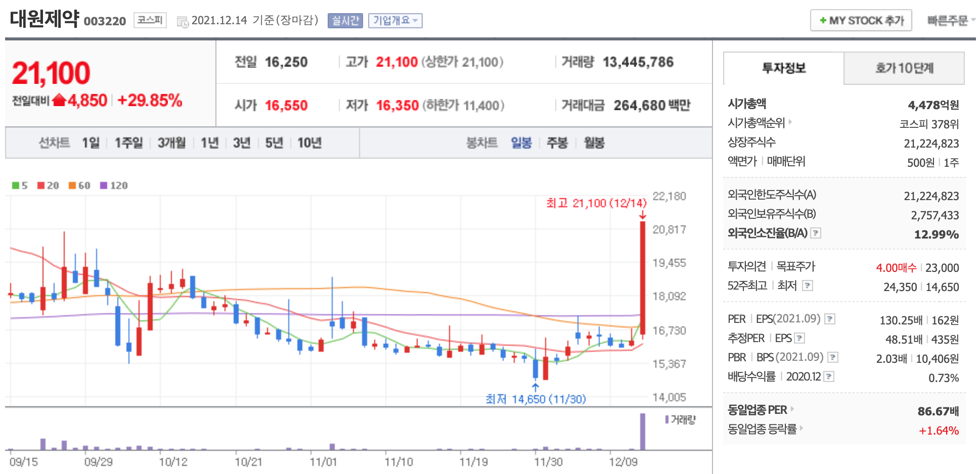Image resolution: width=980 pixels, height=474 pixels.
Task: Open help icon next to 추정PER EPS
Action: 799,338
